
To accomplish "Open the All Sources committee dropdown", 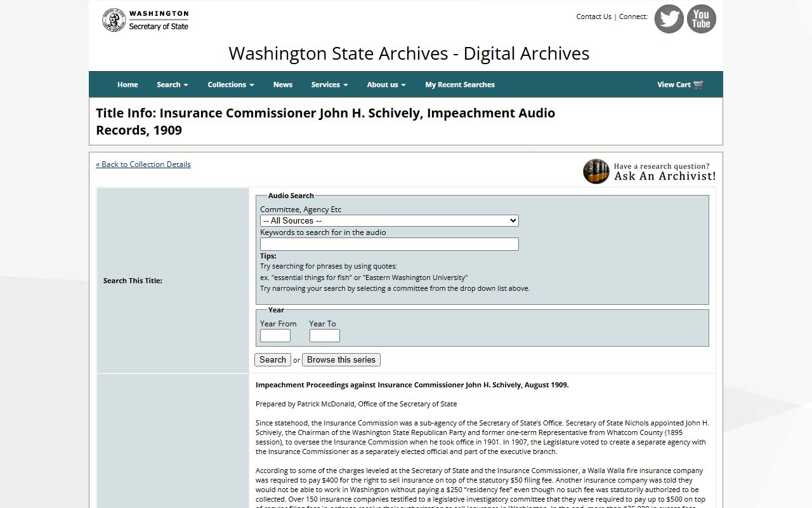I will [x=390, y=220].
